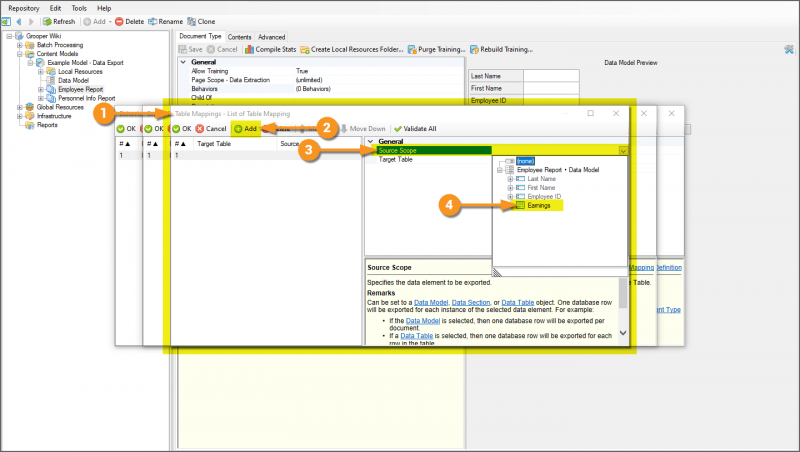The height and width of the screenshot is (452, 800).
Task: Expand the Infrastructure tree node
Action: click(x=19, y=116)
